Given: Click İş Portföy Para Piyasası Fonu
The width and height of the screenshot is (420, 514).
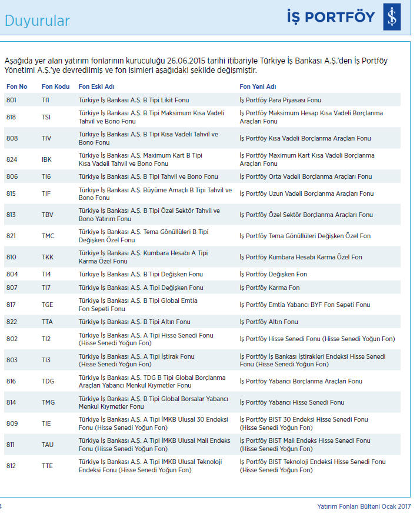Looking at the screenshot, I should point(281,100).
